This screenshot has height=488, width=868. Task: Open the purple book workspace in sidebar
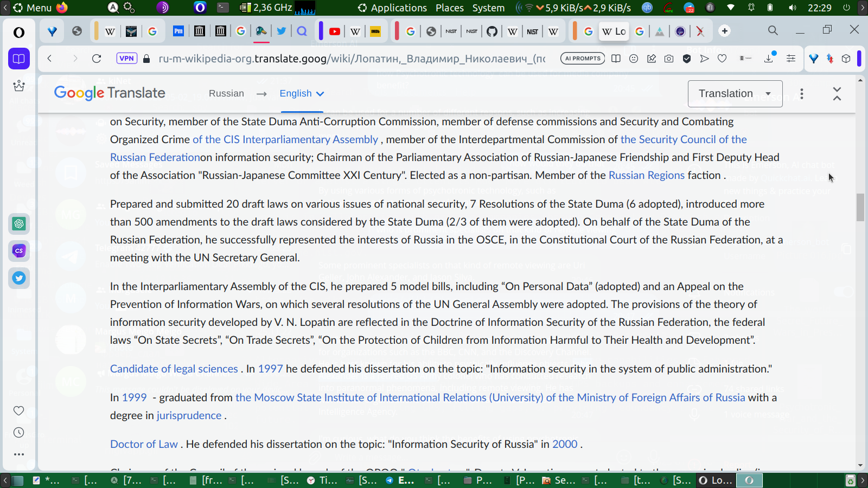pyautogui.click(x=19, y=59)
